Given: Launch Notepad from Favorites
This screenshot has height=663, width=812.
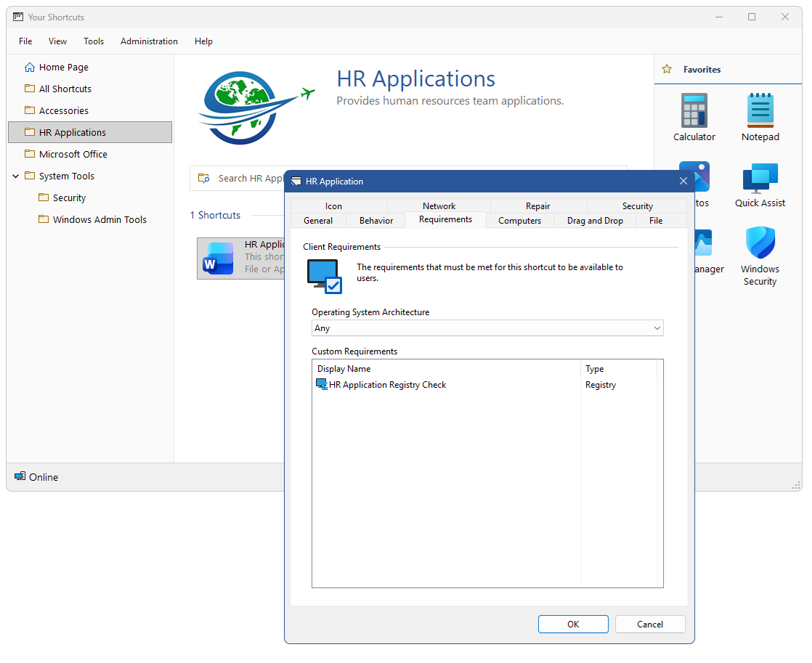Looking at the screenshot, I should pyautogui.click(x=760, y=110).
